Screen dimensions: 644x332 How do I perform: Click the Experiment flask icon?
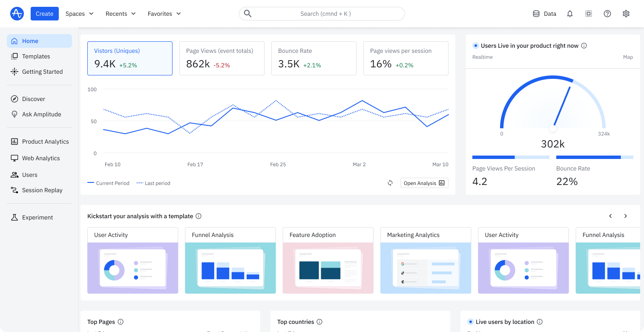tap(14, 217)
